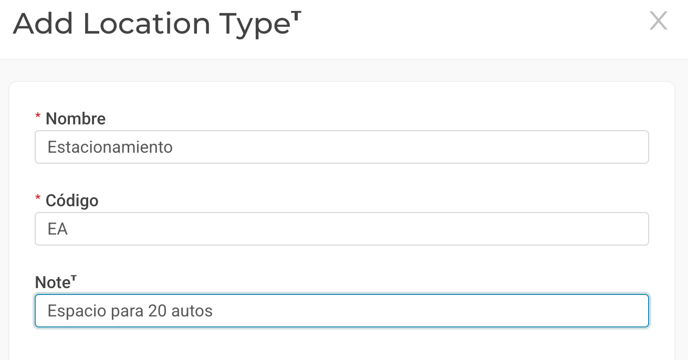
Task: Click the translation marker next to Note label
Action: [74, 278]
